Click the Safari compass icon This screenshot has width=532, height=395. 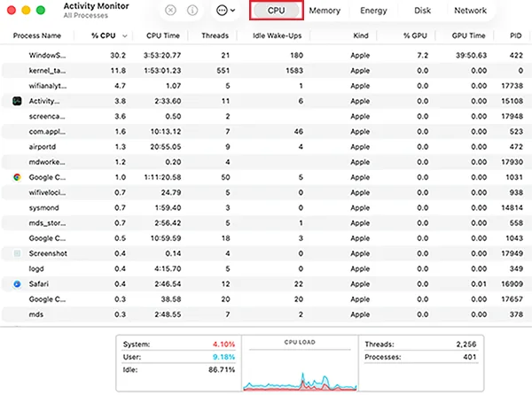pos(17,284)
